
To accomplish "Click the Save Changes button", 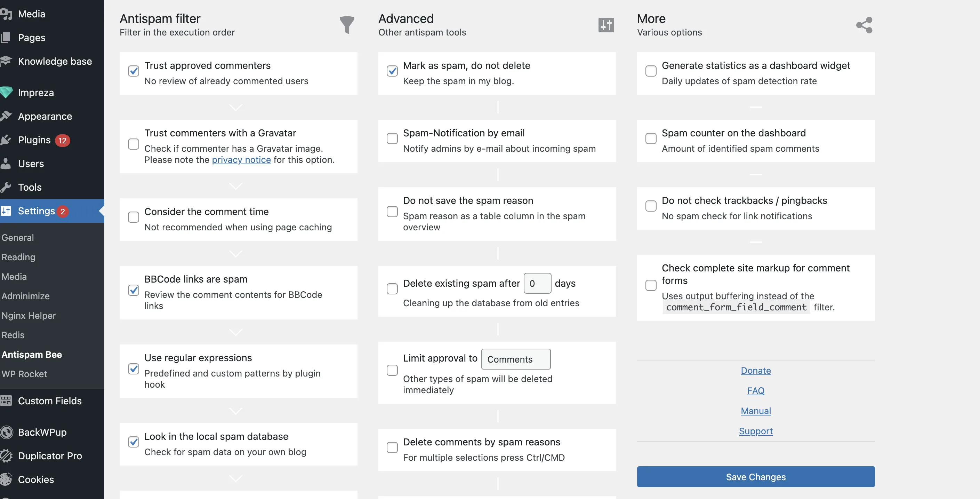I will click(756, 476).
